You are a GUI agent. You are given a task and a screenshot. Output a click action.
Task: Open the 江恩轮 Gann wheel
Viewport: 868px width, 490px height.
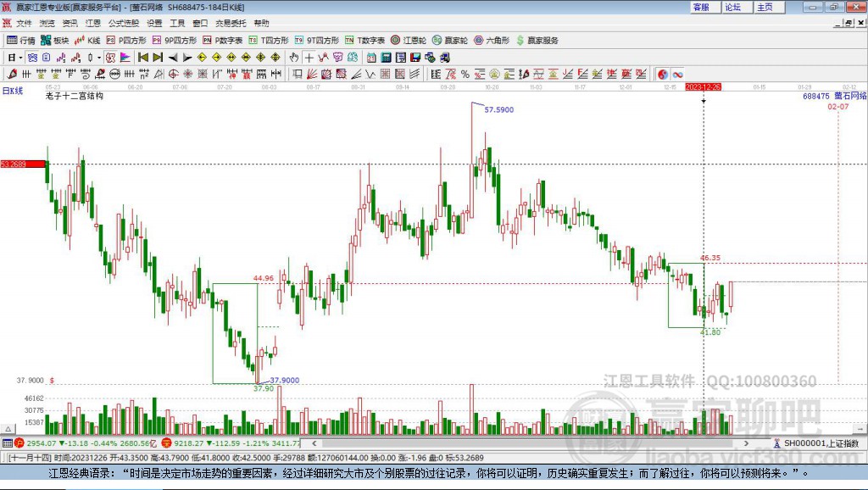[x=409, y=41]
